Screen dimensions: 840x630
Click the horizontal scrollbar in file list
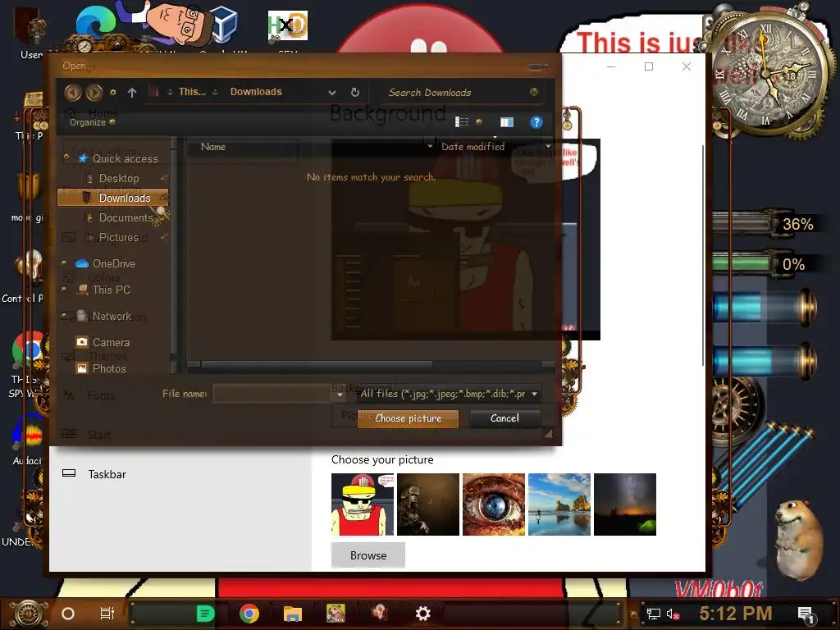point(317,365)
